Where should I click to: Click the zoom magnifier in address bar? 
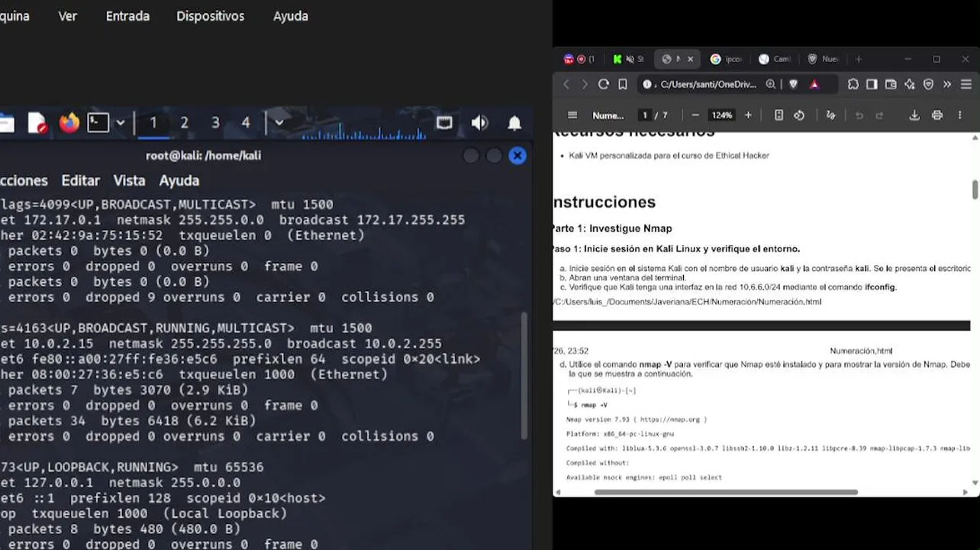coord(771,84)
